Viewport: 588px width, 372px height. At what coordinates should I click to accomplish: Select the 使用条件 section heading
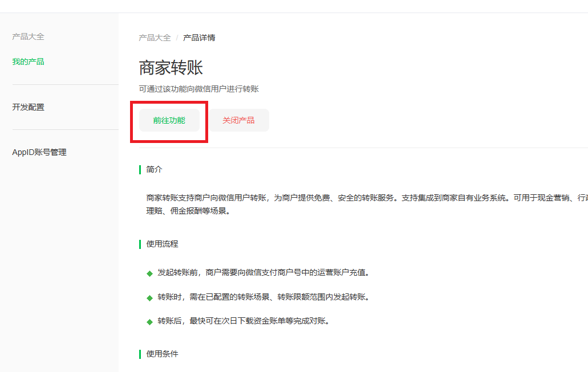coord(162,354)
